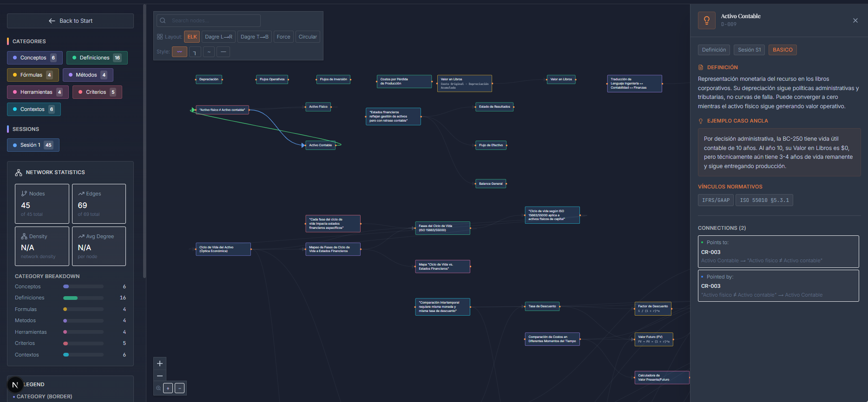The image size is (868, 402).
Task: Open the 'Points to: CR-003' connection
Action: tap(778, 251)
